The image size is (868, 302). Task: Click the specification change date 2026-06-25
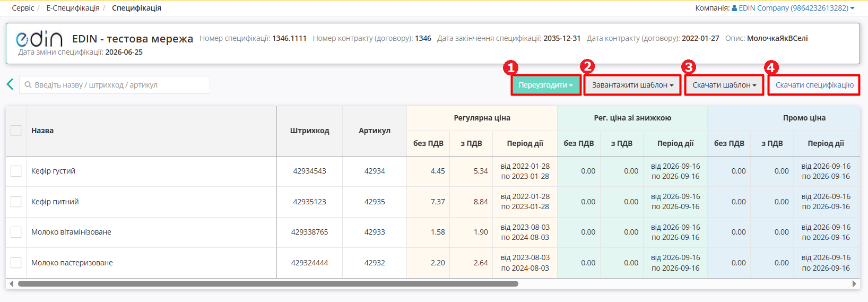(x=124, y=52)
